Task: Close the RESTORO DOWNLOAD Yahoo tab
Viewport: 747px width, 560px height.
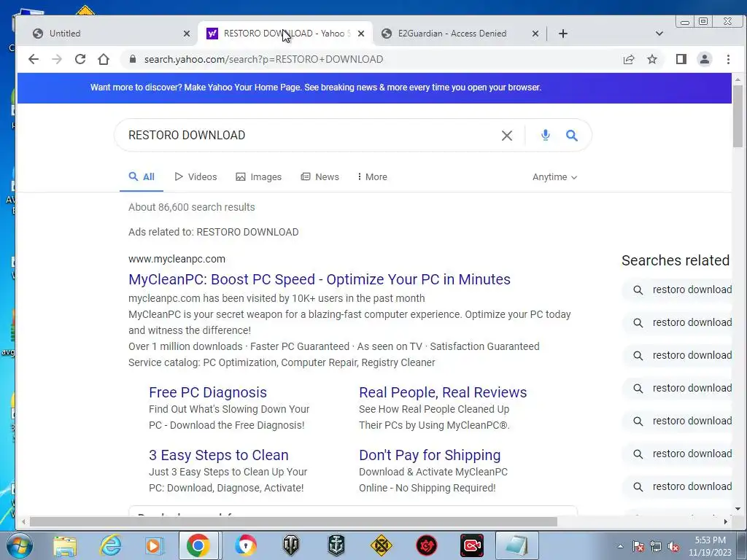Action: (x=361, y=34)
